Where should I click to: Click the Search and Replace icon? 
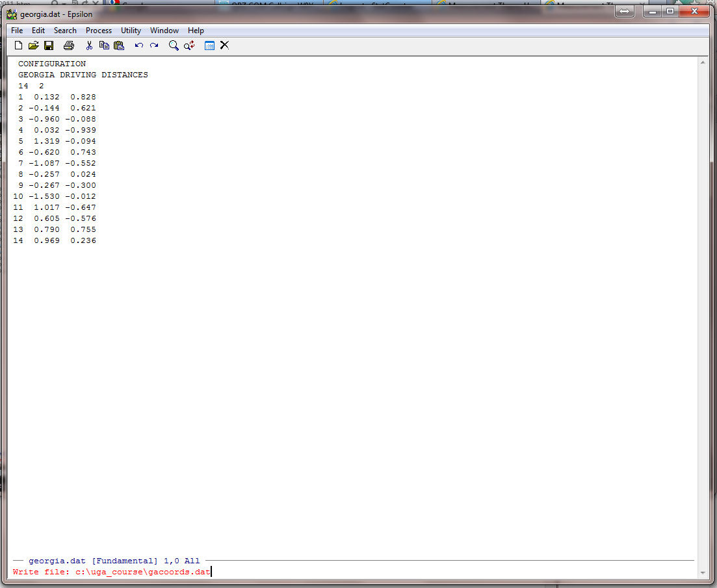click(189, 45)
